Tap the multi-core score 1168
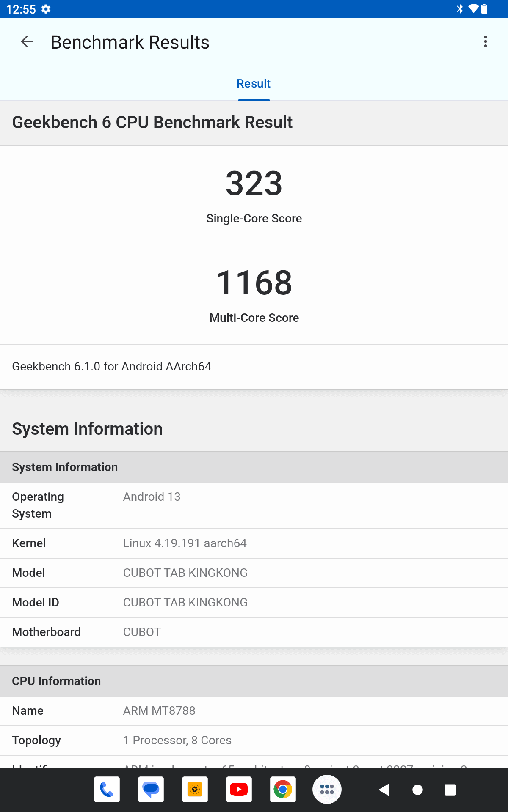 pyautogui.click(x=254, y=283)
